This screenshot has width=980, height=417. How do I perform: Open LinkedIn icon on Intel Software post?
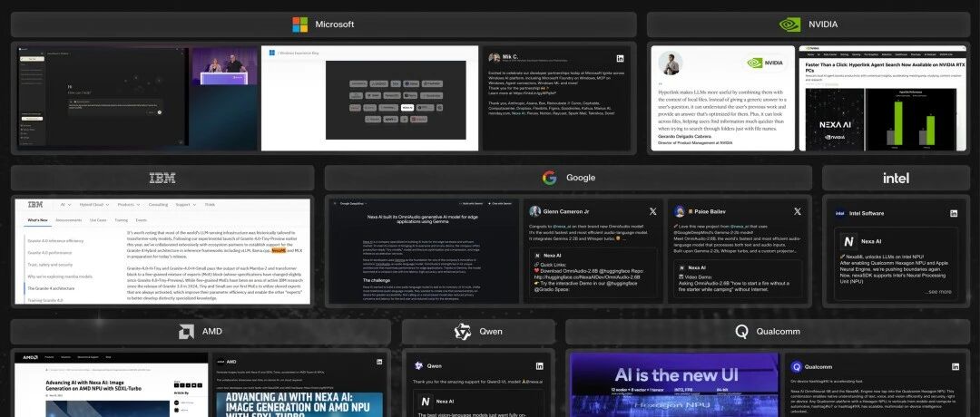(x=954, y=214)
